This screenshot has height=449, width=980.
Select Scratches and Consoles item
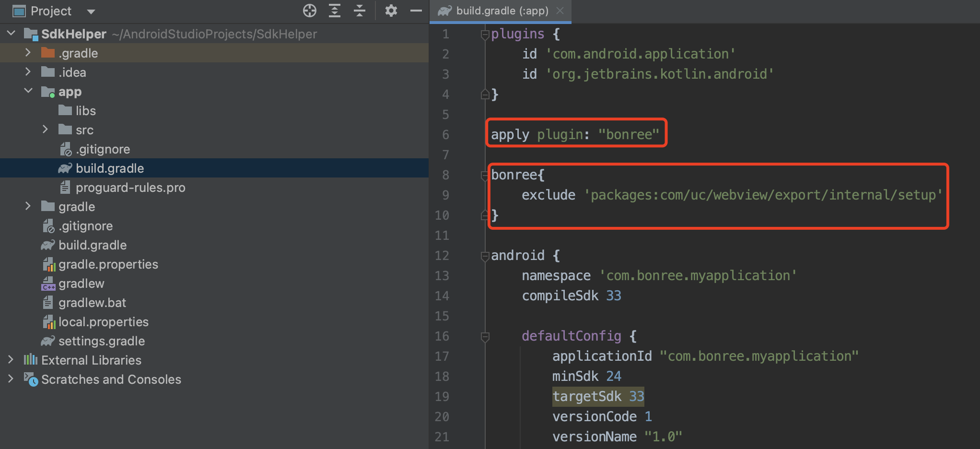[x=111, y=379]
